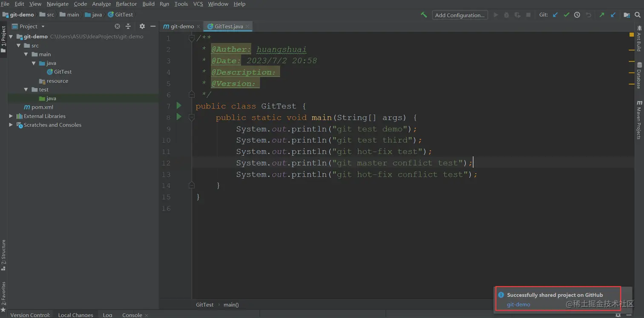The width and height of the screenshot is (644, 318).
Task: Toggle the 2: Favorites tool window button
Action: (3, 296)
